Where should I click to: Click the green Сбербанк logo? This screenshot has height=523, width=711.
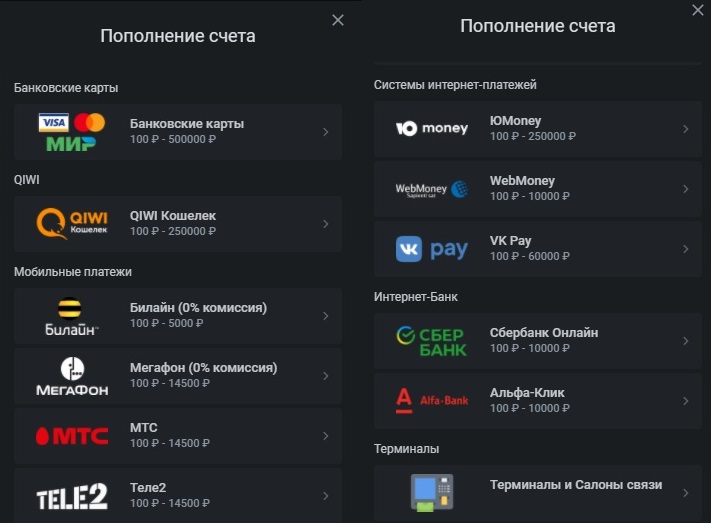(x=432, y=341)
